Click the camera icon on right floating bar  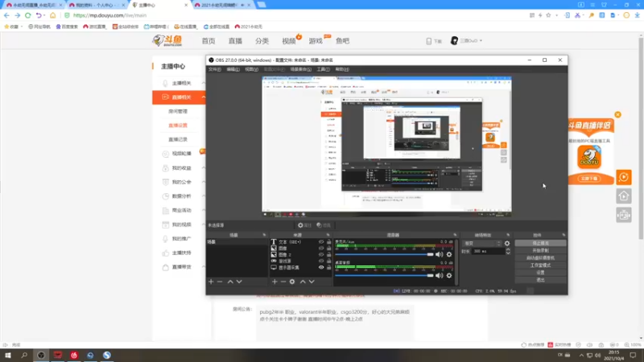(x=623, y=215)
